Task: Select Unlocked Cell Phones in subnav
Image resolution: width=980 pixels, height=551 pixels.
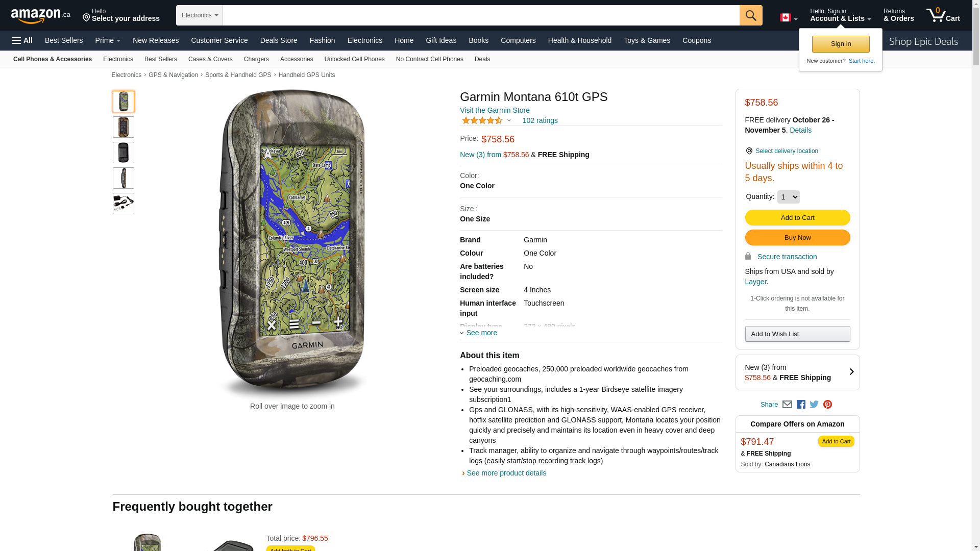Action: pyautogui.click(x=354, y=59)
